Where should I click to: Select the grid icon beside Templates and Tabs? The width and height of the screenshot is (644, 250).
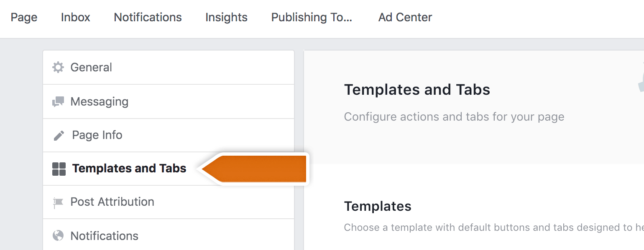tap(59, 168)
